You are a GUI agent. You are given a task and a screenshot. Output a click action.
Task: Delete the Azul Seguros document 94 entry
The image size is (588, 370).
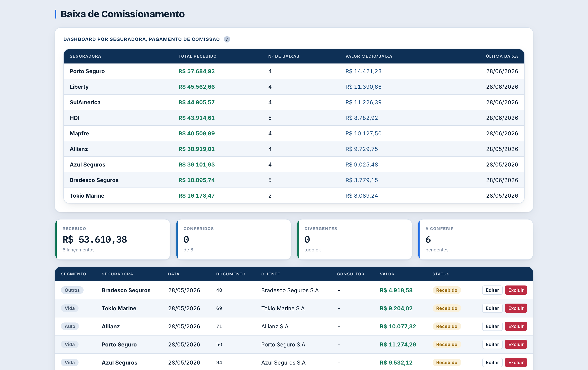point(516,362)
